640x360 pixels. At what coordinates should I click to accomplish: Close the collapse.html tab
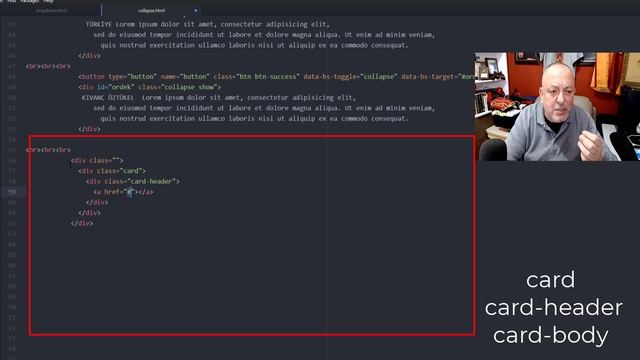point(196,11)
